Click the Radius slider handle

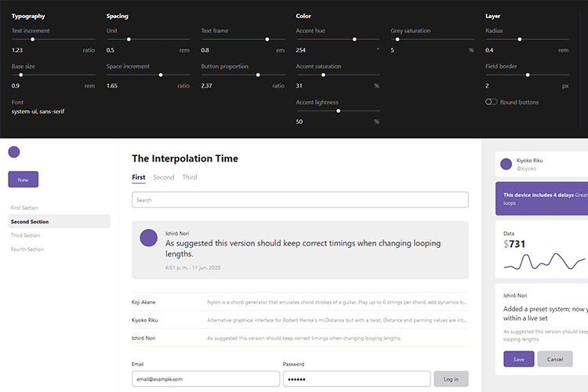click(519, 38)
